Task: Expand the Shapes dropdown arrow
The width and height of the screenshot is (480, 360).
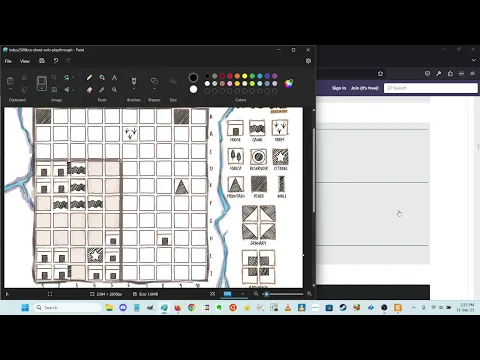Action: point(154,89)
